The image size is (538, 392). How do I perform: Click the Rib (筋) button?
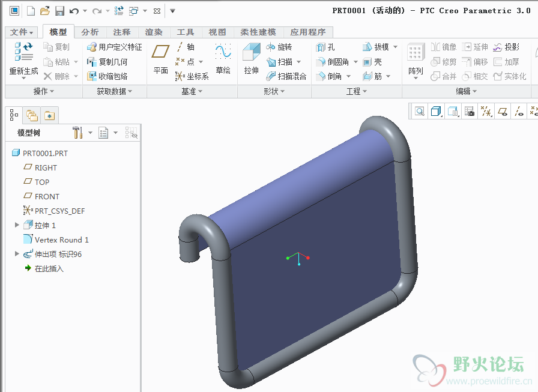[373, 76]
